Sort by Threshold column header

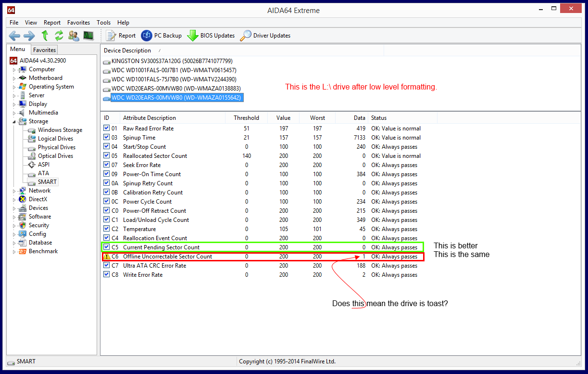click(246, 118)
